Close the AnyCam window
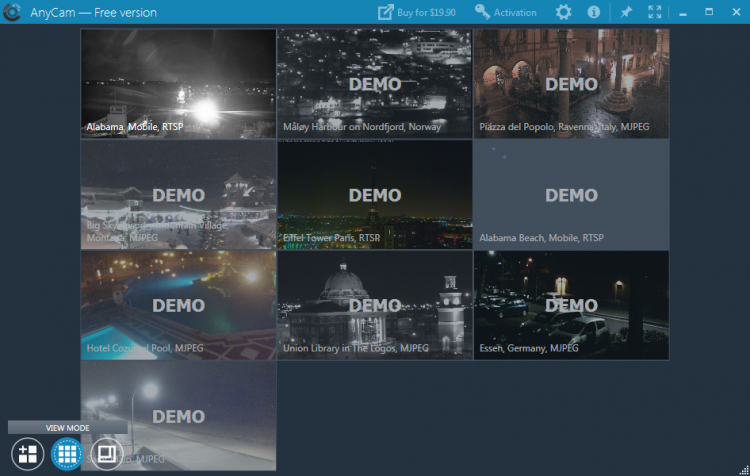Image resolution: width=750 pixels, height=476 pixels. click(736, 12)
